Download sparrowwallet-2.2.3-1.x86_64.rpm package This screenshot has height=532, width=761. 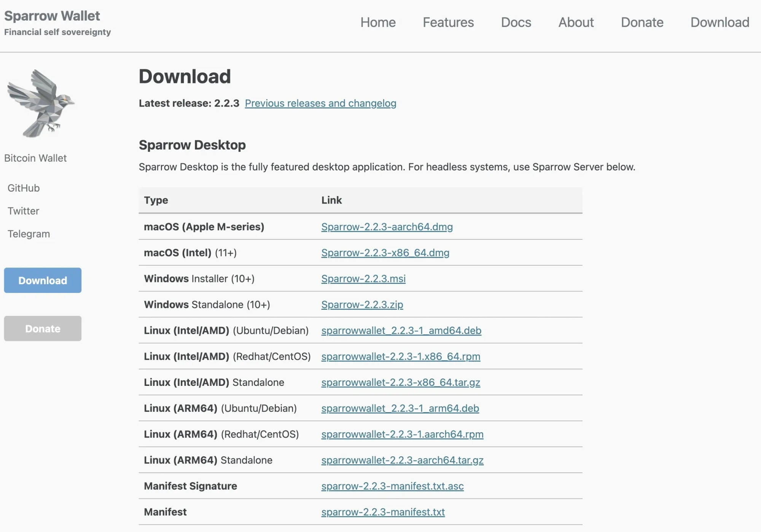click(401, 356)
